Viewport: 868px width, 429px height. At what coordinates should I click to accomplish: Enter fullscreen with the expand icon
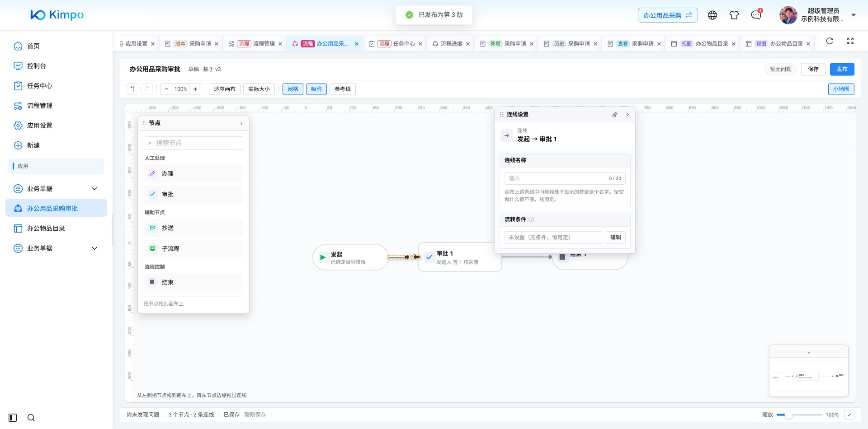click(x=850, y=41)
